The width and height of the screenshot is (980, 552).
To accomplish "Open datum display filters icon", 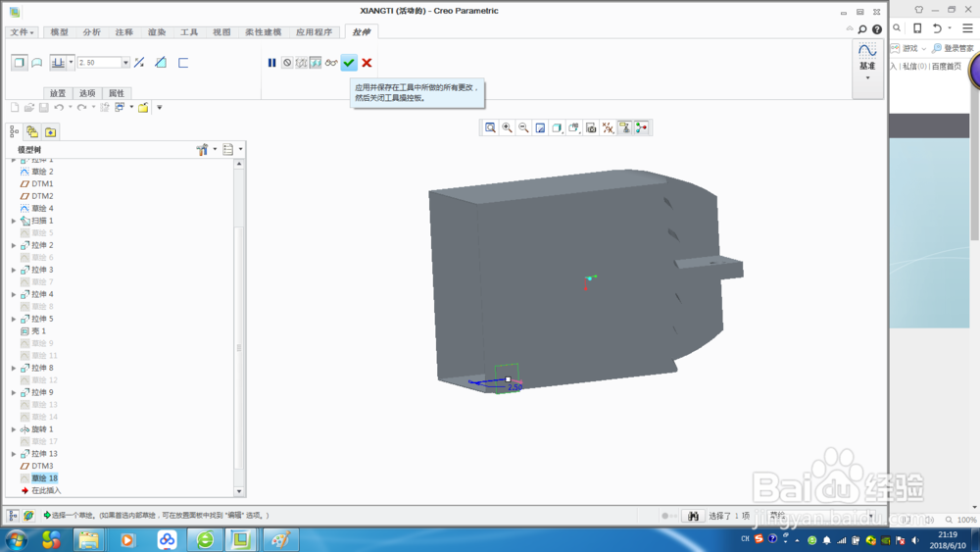I will click(608, 127).
